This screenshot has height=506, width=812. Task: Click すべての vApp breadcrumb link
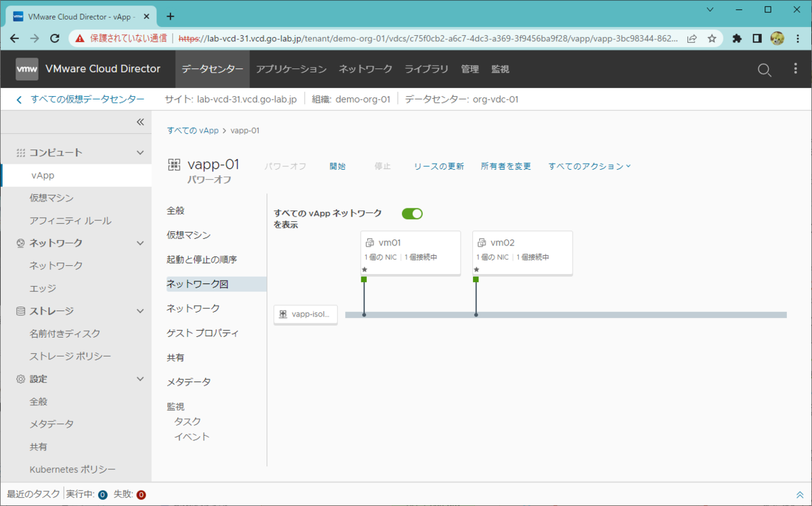193,131
